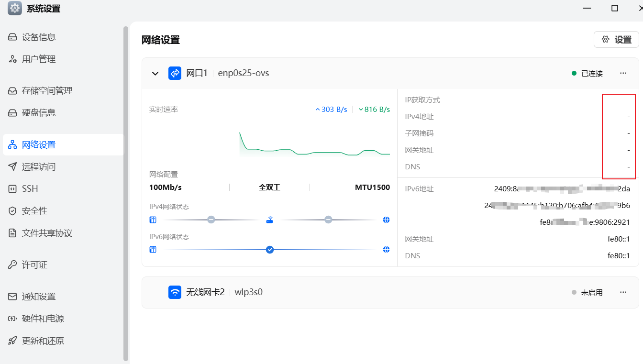This screenshot has height=364, width=643.
Task: Open the SSH settings page
Action: 30,189
